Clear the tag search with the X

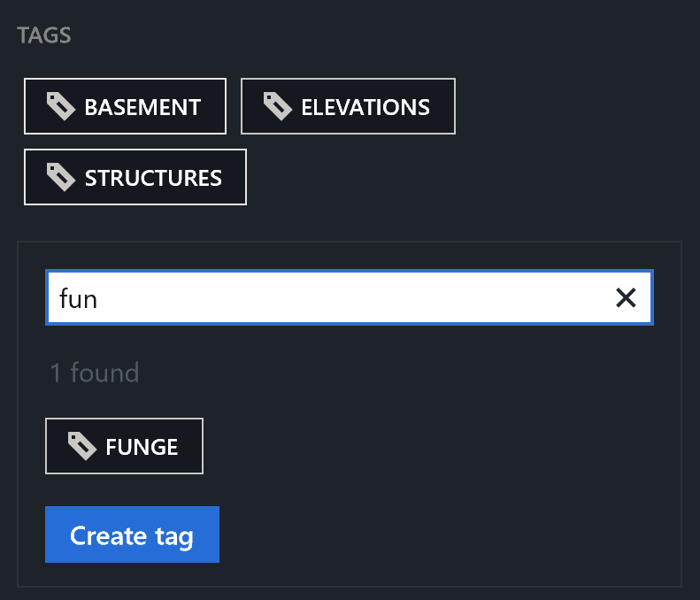click(x=626, y=297)
